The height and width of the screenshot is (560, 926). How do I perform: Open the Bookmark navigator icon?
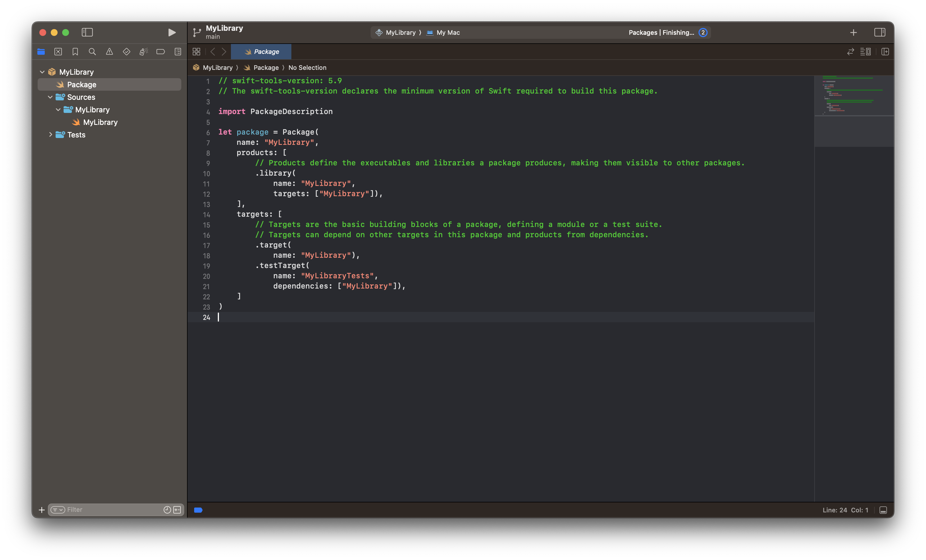[x=75, y=52]
